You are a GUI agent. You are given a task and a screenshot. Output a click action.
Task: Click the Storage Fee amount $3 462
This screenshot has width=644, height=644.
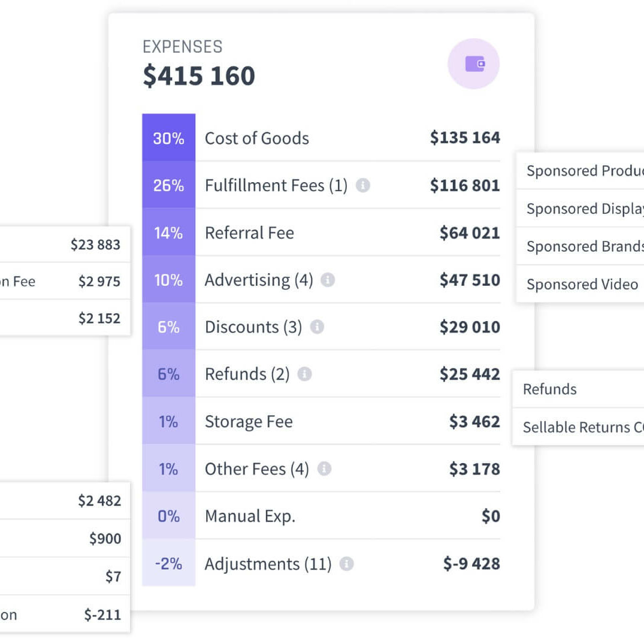pos(474,422)
